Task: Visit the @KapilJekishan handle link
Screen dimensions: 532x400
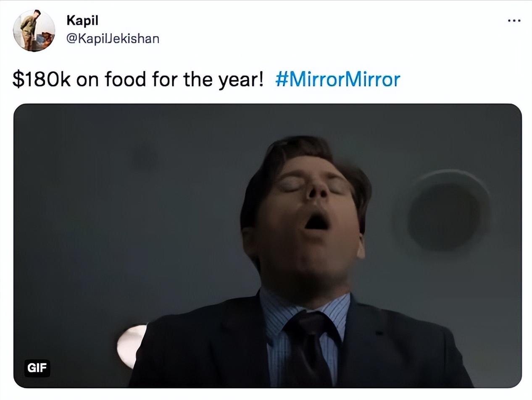Action: coord(113,39)
